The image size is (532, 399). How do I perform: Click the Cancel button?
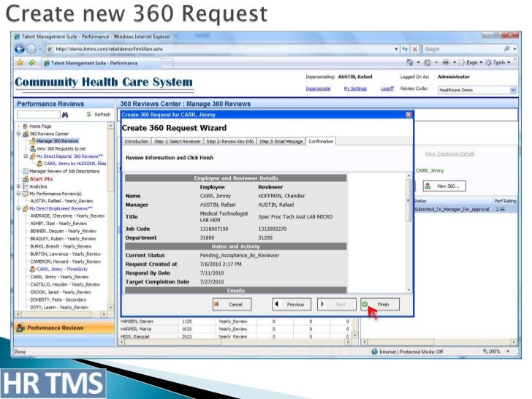[232, 304]
